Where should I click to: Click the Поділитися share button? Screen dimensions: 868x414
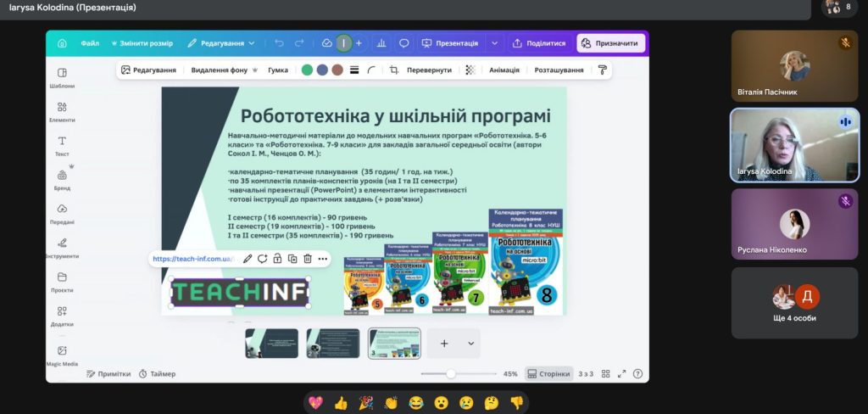(539, 43)
